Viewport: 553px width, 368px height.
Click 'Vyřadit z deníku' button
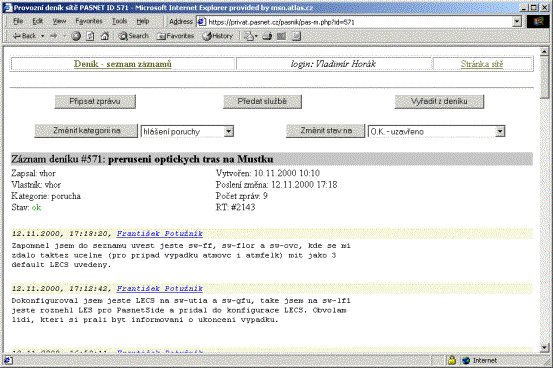pos(439,102)
